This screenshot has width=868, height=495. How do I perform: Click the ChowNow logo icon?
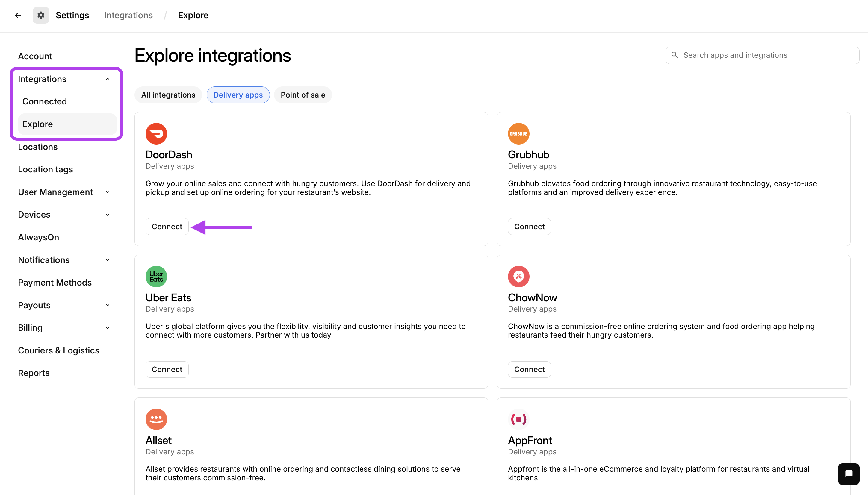pyautogui.click(x=518, y=277)
